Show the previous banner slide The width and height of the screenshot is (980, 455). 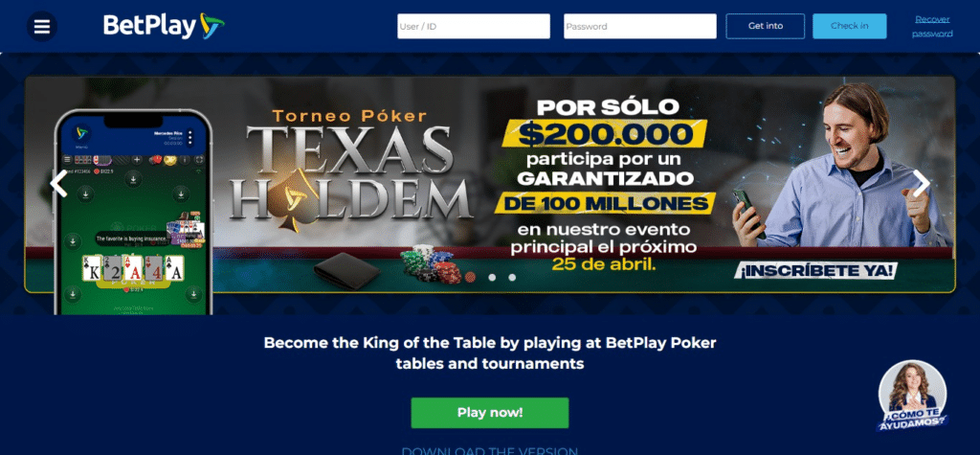pos(58,184)
